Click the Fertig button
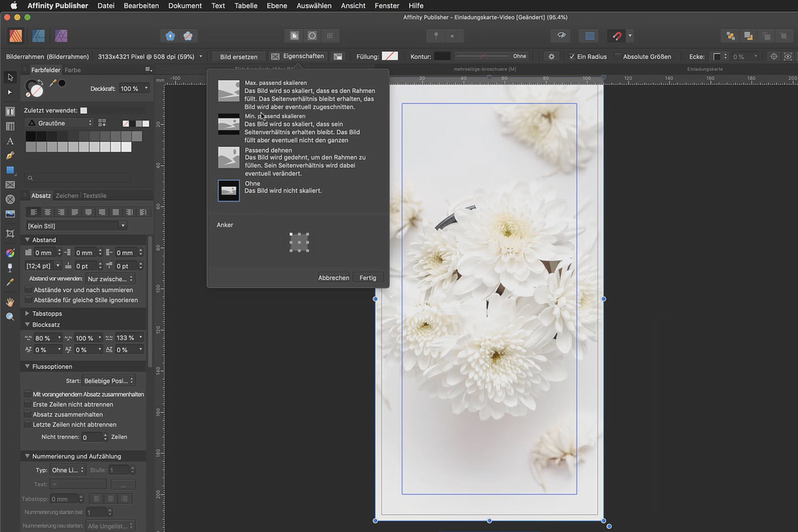This screenshot has height=532, width=798. coord(368,277)
